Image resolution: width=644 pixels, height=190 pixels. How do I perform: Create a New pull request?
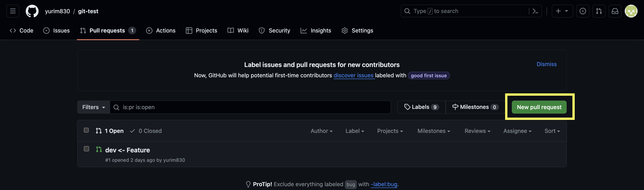539,107
